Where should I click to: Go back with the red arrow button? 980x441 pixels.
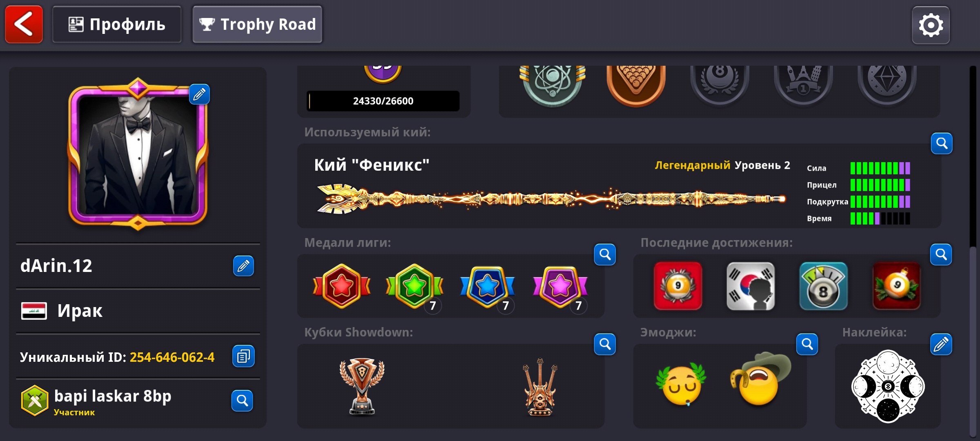pyautogui.click(x=24, y=24)
